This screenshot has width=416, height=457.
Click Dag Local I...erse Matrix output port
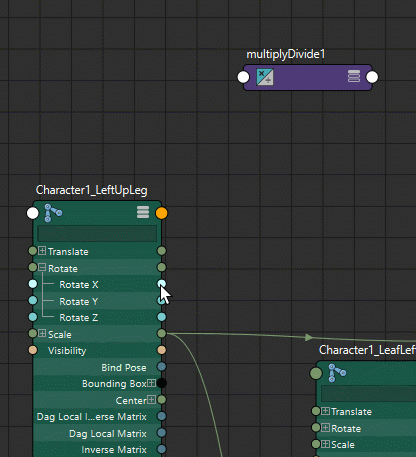click(162, 416)
